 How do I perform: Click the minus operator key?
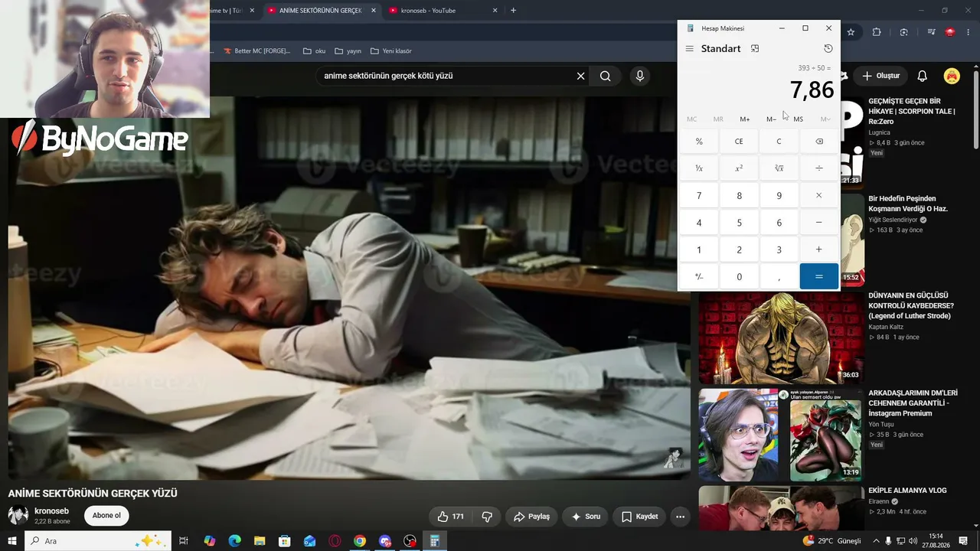click(x=818, y=223)
